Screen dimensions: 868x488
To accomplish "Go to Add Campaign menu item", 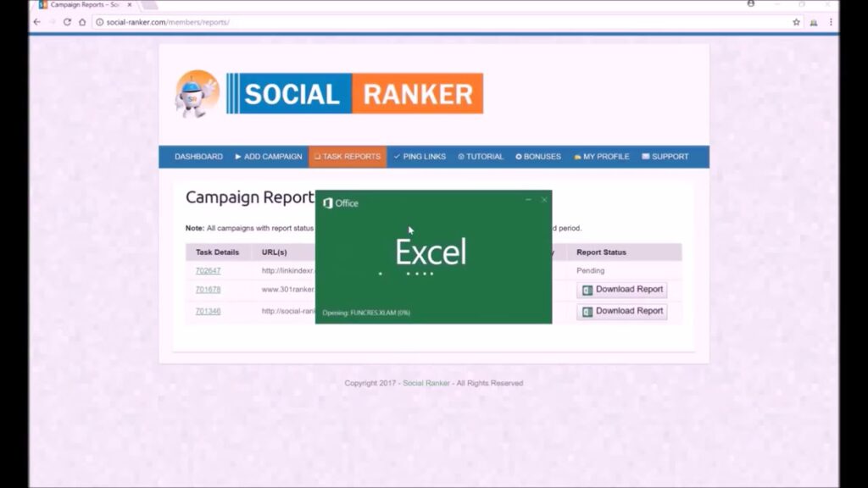I will 269,157.
